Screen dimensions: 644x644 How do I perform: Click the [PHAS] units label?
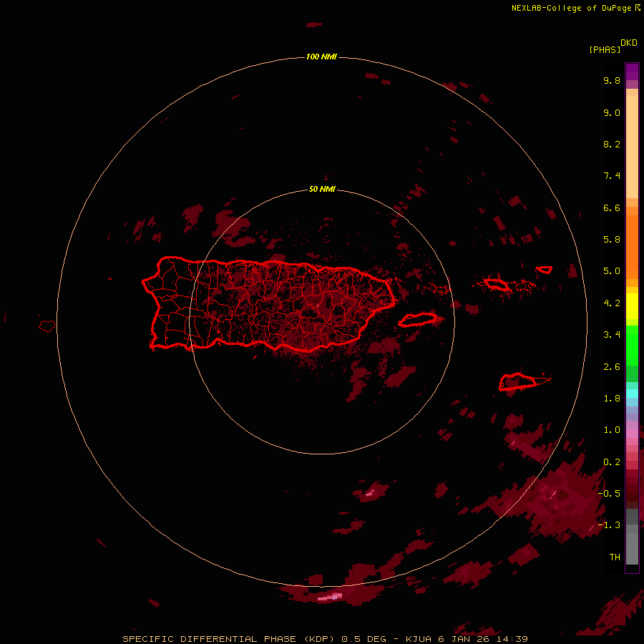pyautogui.click(x=605, y=49)
